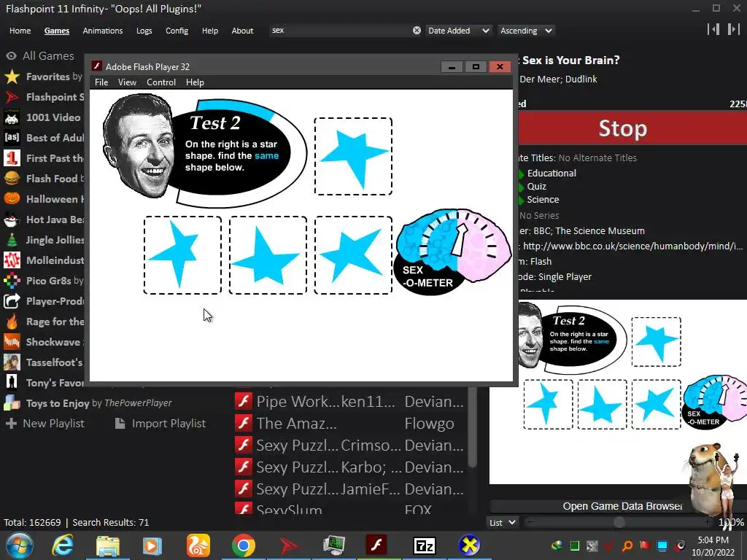Open the First Past the Post playlist icon

point(12,158)
